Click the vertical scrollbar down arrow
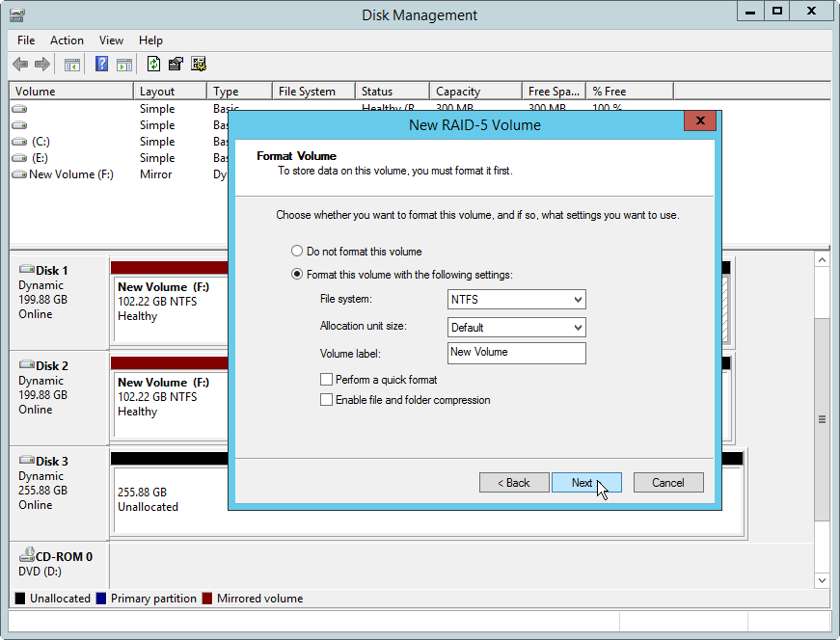The image size is (840, 640). (x=822, y=580)
